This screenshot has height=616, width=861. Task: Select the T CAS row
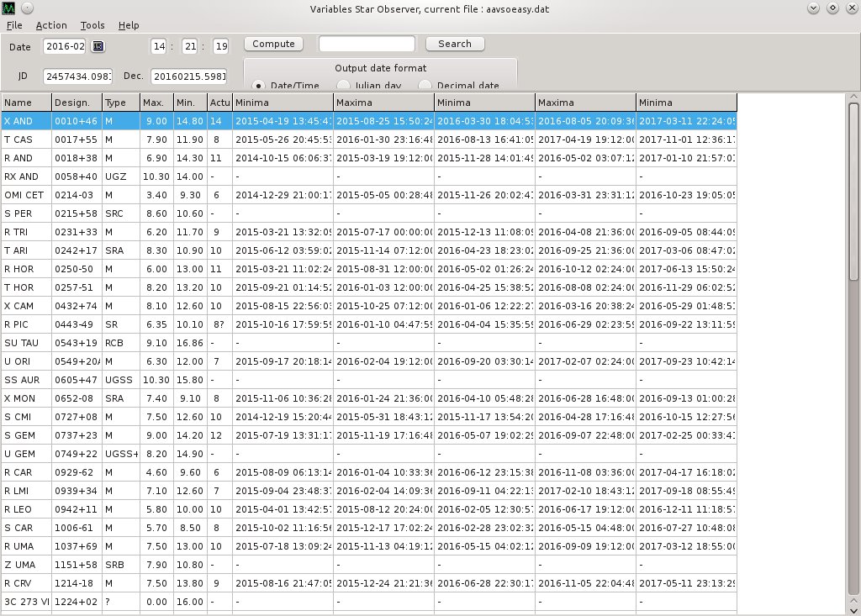tap(369, 140)
